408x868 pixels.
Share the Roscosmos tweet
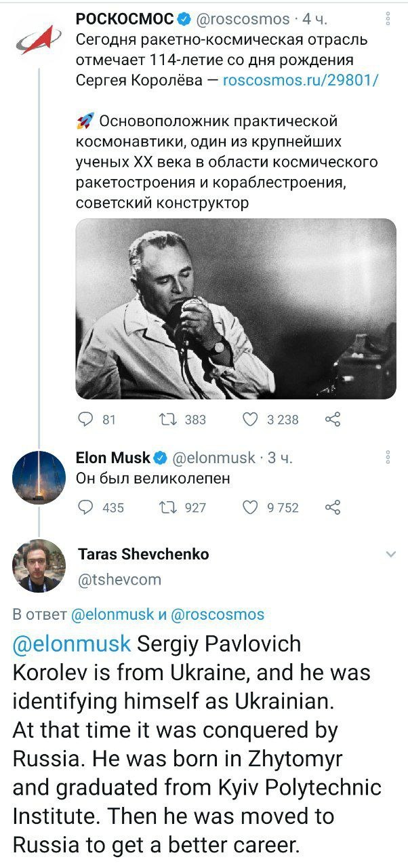click(332, 420)
